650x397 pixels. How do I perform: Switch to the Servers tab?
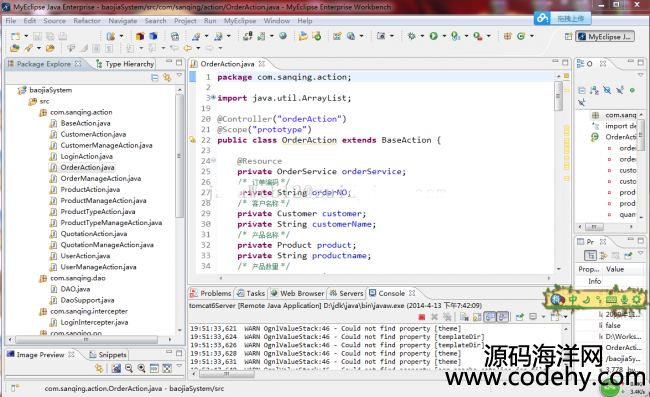pyautogui.click(x=347, y=293)
